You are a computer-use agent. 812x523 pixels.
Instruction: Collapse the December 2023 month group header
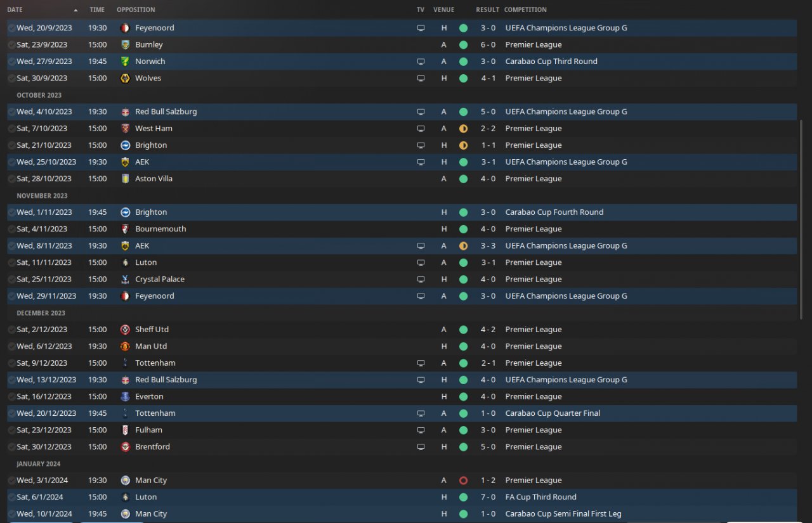tap(41, 313)
